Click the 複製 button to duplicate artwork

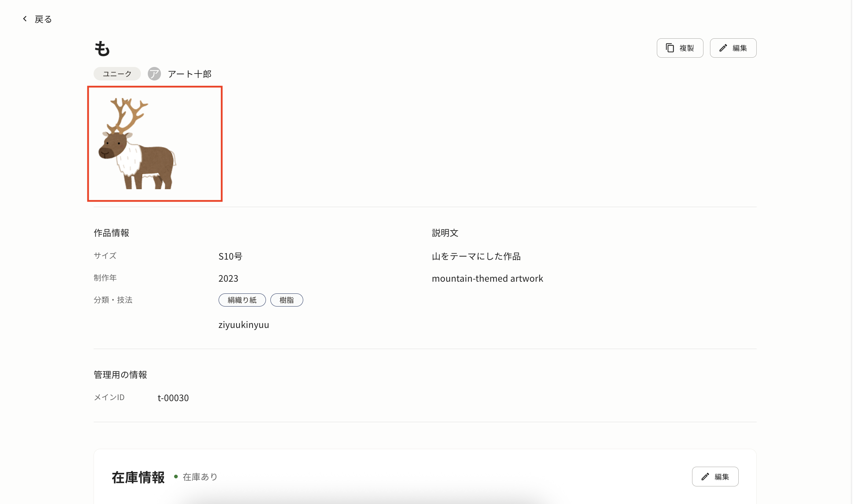[679, 48]
